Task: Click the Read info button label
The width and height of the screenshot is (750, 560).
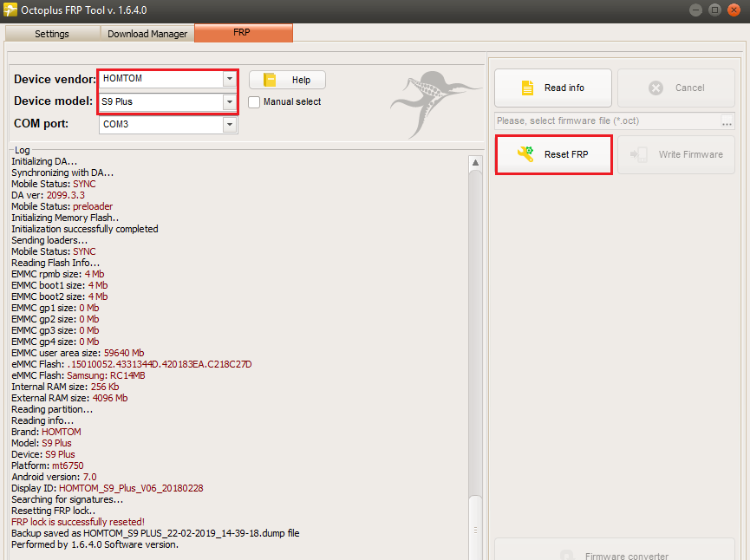Action: click(564, 88)
